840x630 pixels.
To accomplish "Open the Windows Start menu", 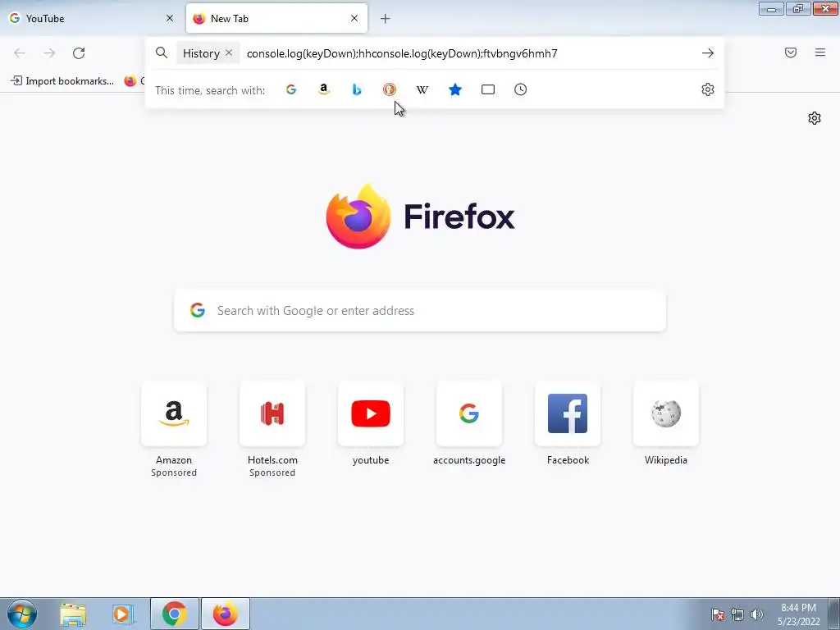I will [22, 614].
